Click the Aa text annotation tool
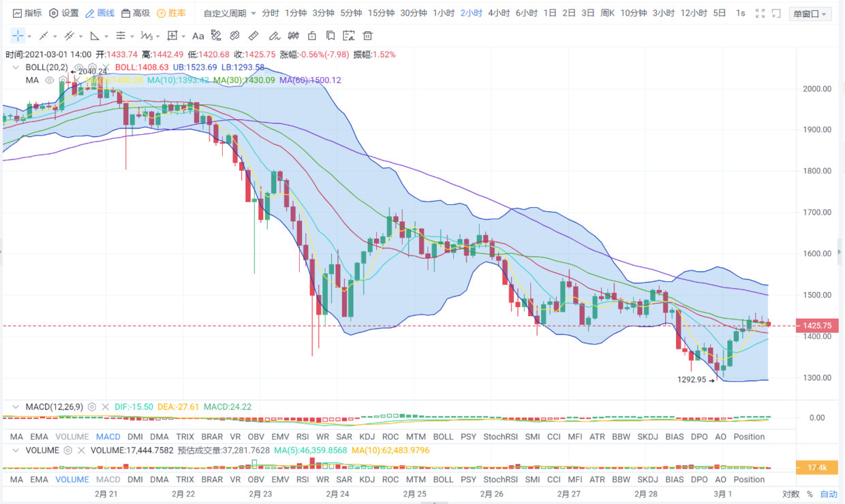Image resolution: width=845 pixels, height=504 pixels. tap(198, 36)
